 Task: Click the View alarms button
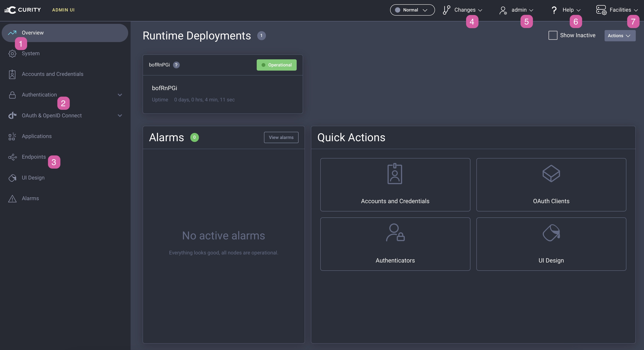coord(281,137)
